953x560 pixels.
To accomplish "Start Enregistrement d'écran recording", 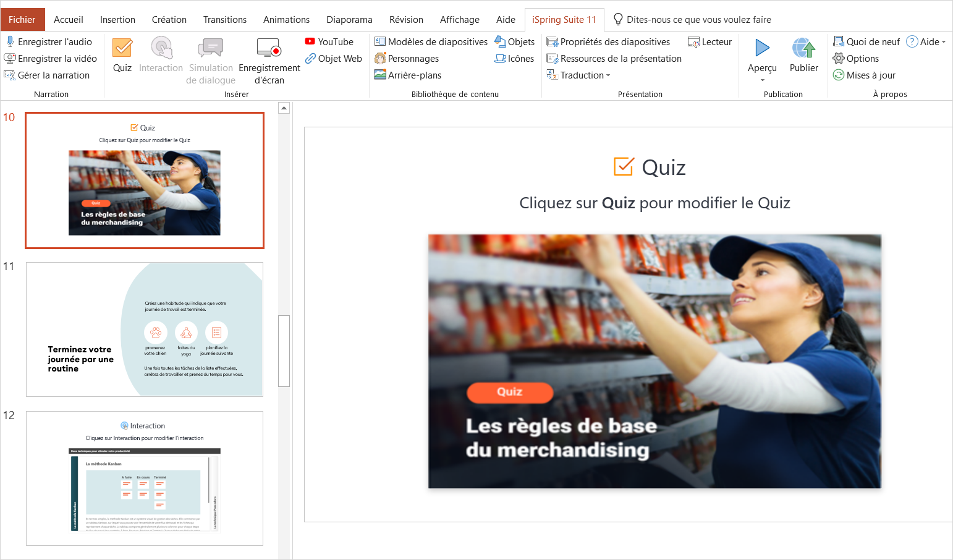I will click(269, 61).
